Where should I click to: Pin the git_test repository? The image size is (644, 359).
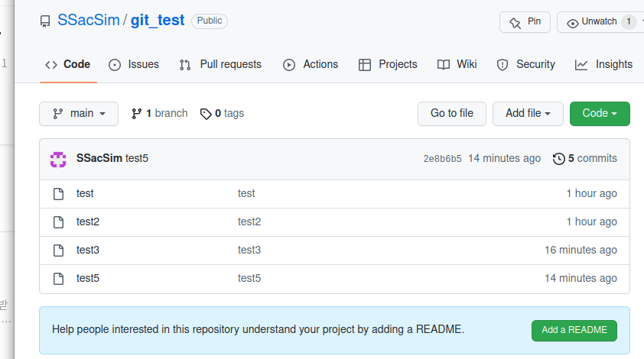pos(525,22)
